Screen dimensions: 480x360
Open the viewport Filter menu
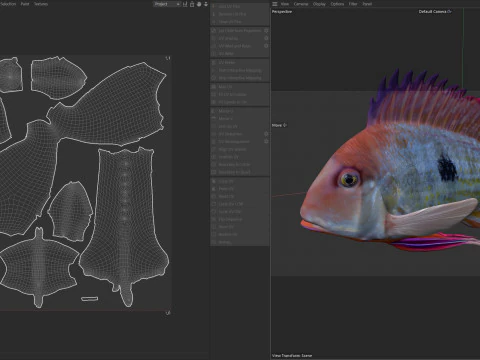click(353, 4)
